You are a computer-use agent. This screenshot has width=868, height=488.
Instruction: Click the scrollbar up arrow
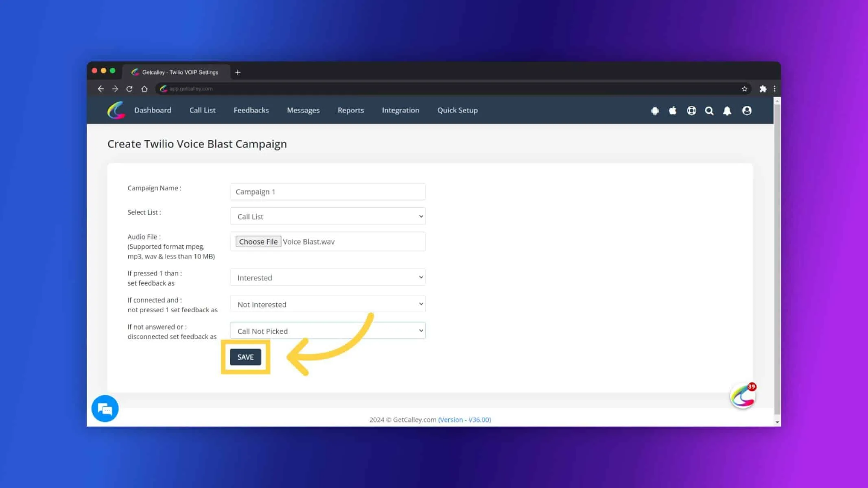click(777, 100)
